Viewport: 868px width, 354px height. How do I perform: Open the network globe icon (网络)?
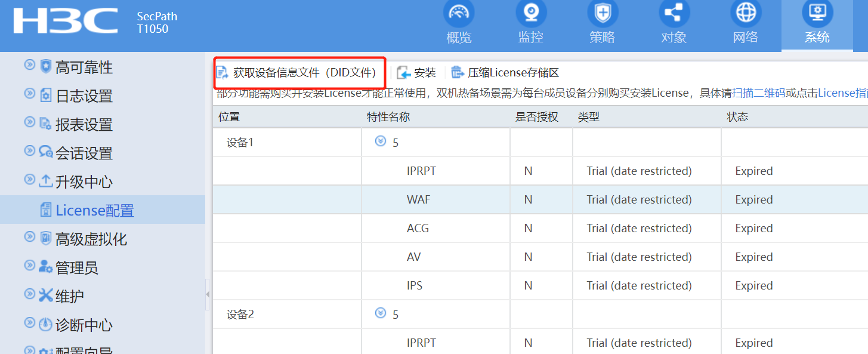[x=746, y=13]
